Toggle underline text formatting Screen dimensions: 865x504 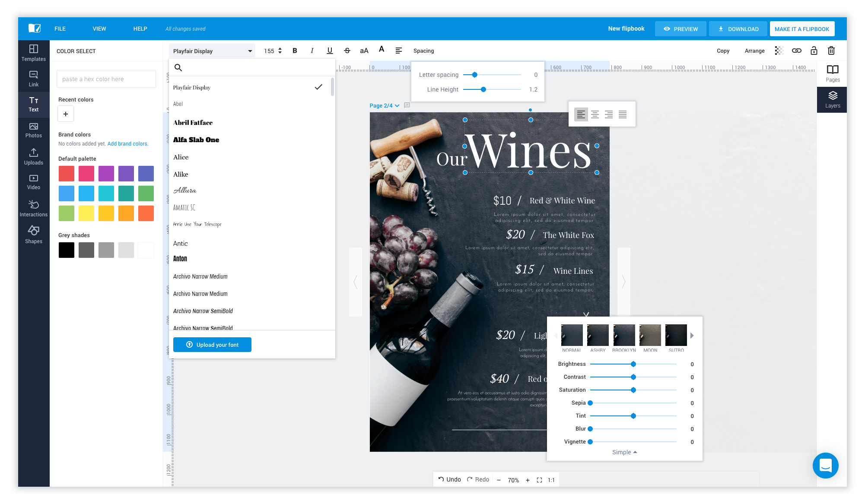pos(330,51)
